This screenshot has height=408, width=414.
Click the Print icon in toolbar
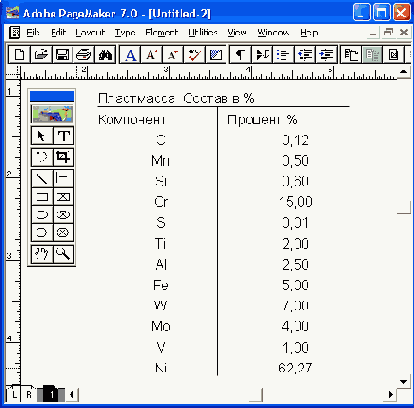coord(83,54)
